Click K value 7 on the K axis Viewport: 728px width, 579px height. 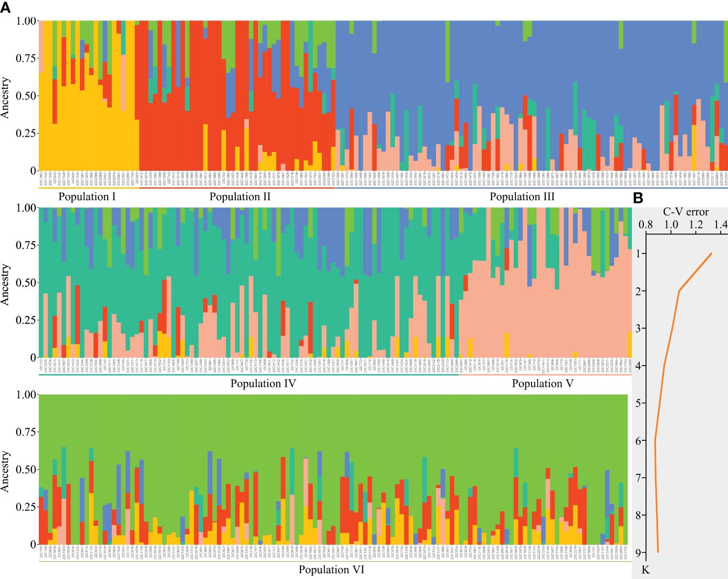tap(638, 478)
